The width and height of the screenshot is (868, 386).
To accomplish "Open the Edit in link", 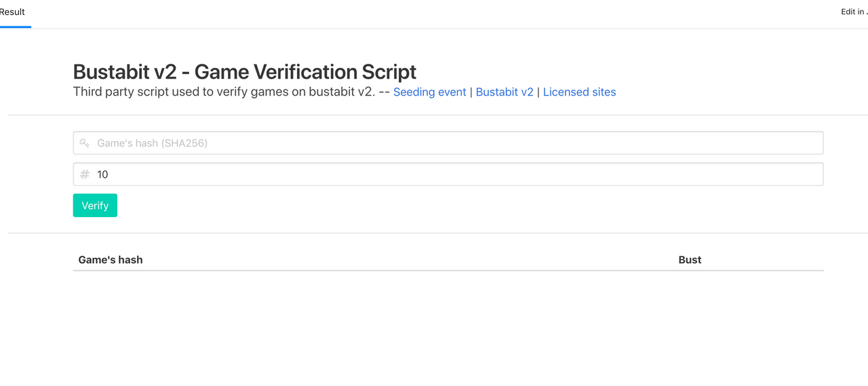I will (x=854, y=12).
